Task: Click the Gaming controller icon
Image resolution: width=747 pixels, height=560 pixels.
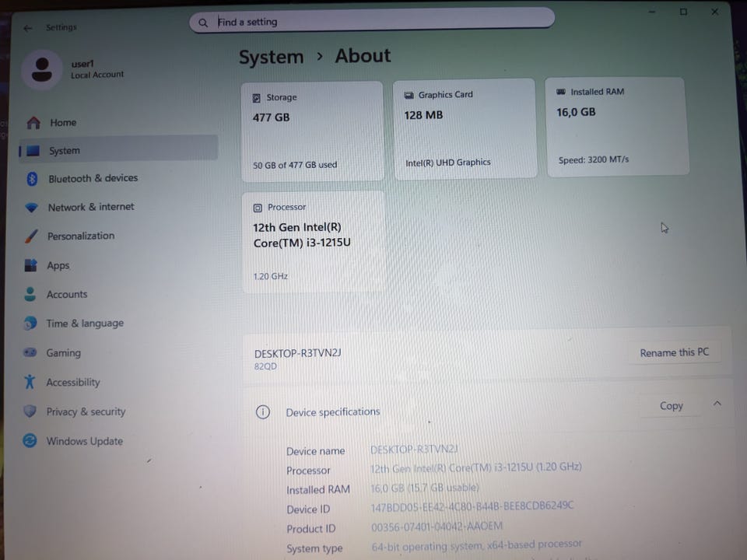Action: (30, 353)
